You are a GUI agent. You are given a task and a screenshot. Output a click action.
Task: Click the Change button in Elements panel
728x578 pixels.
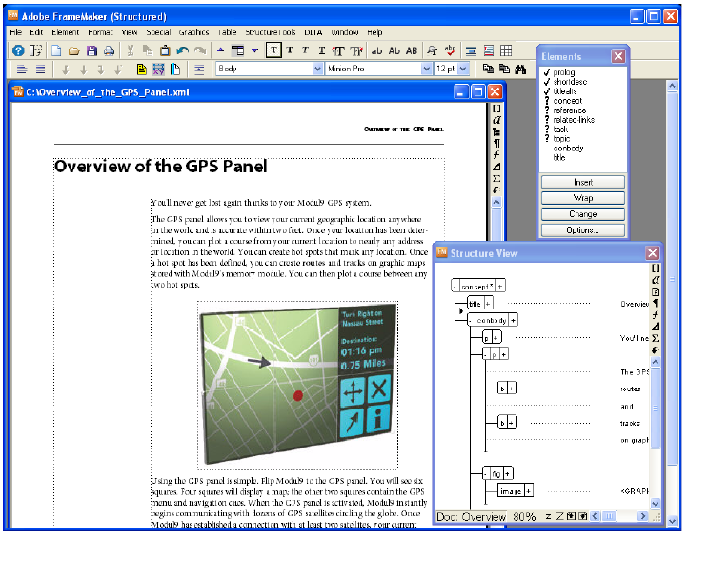coord(582,214)
